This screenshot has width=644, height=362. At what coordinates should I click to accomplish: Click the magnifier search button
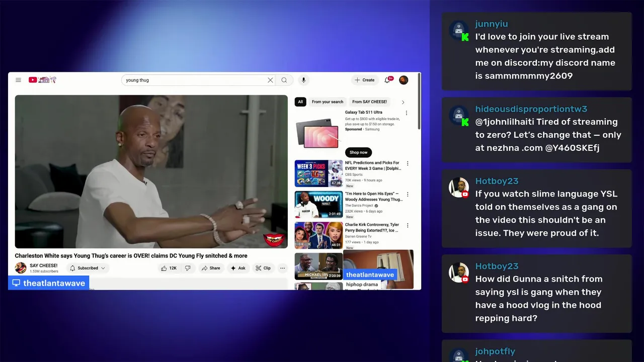[284, 80]
